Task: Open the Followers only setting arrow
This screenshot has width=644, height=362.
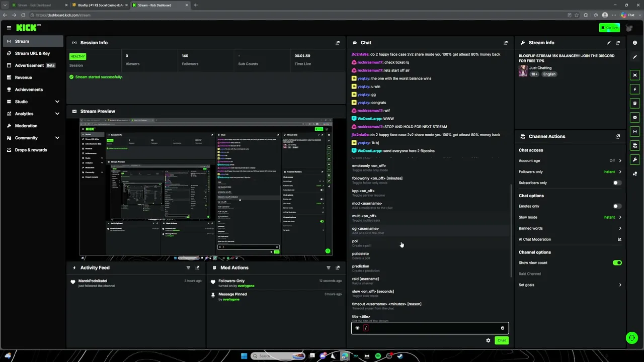Action: [620, 172]
